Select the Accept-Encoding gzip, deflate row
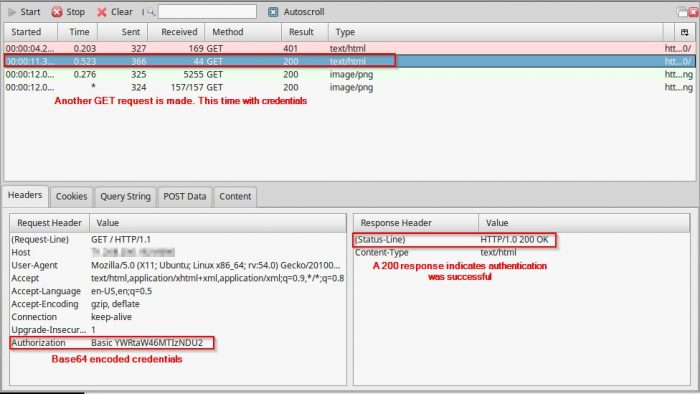Screen dimensions: 700x394 178,304
